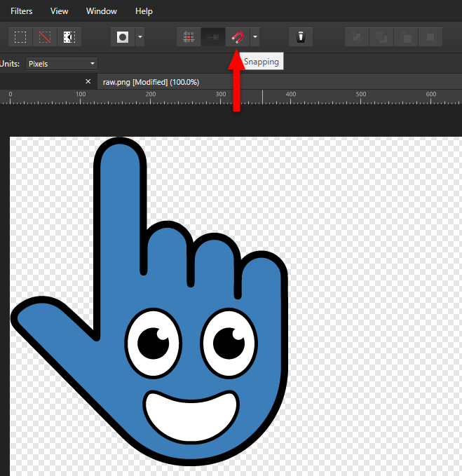The width and height of the screenshot is (462, 476).
Task: Toggle Move By Whole Pixels arrow icon
Action: 213,37
